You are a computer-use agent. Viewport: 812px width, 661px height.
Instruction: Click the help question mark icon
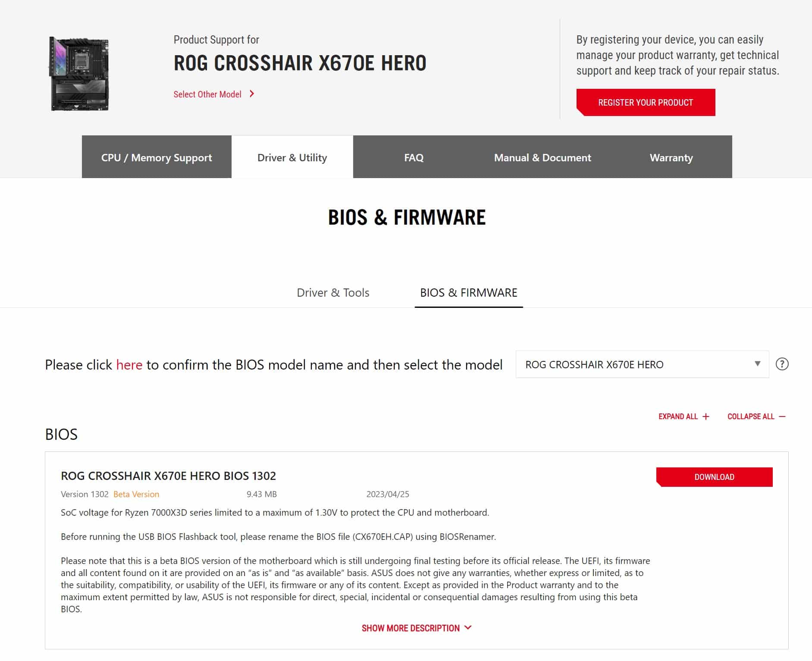click(x=782, y=364)
